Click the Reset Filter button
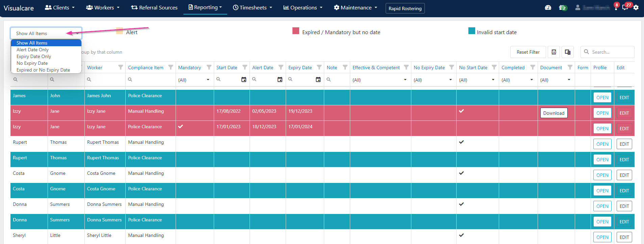Viewport: 644px width, 244px height. [528, 52]
